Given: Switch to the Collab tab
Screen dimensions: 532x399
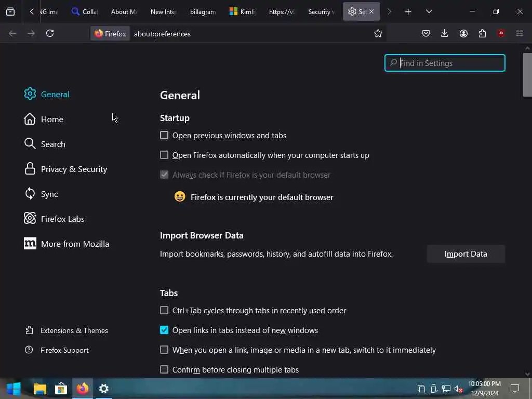Looking at the screenshot, I should tap(85, 11).
